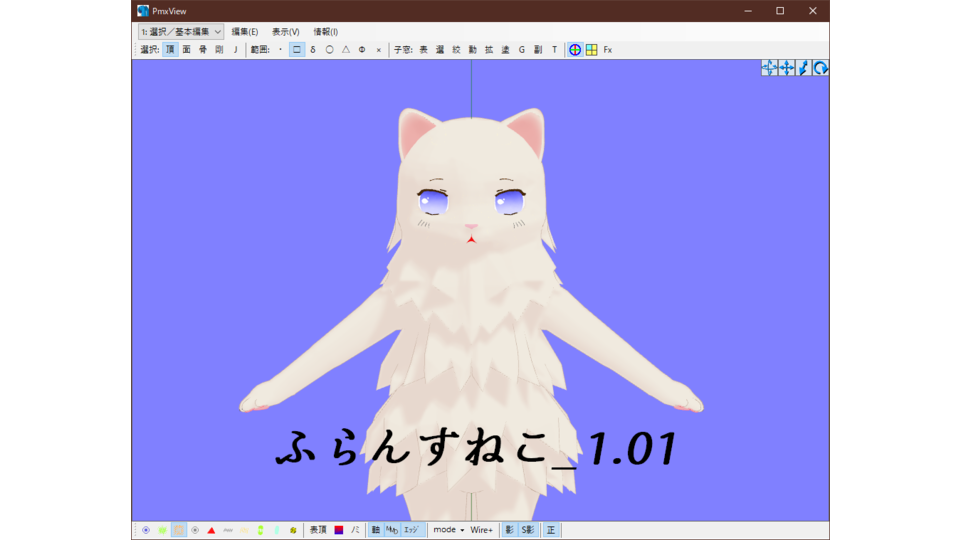Click the × range clear tool

coord(378,50)
